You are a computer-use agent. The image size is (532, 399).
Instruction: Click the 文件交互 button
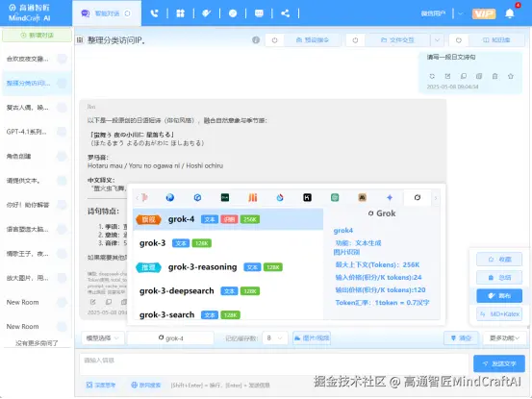397,40
